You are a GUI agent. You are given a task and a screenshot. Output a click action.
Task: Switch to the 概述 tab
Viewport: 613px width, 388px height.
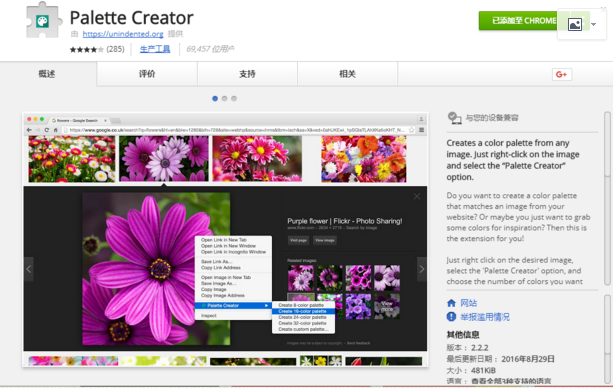click(47, 74)
